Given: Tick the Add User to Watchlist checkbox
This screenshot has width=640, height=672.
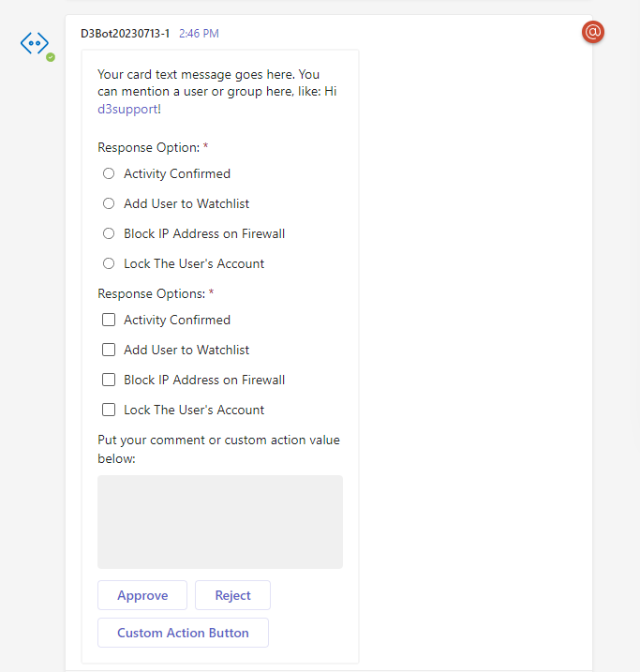Looking at the screenshot, I should pyautogui.click(x=109, y=350).
